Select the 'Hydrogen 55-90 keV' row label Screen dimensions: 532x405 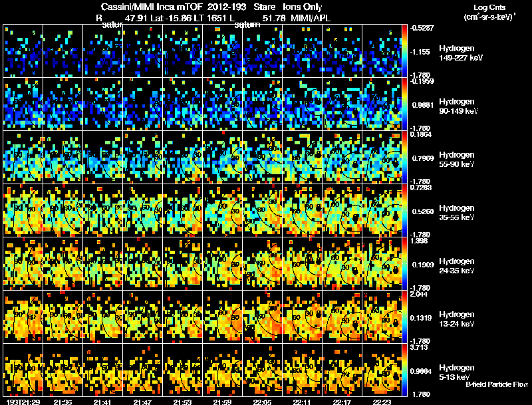coord(456,160)
